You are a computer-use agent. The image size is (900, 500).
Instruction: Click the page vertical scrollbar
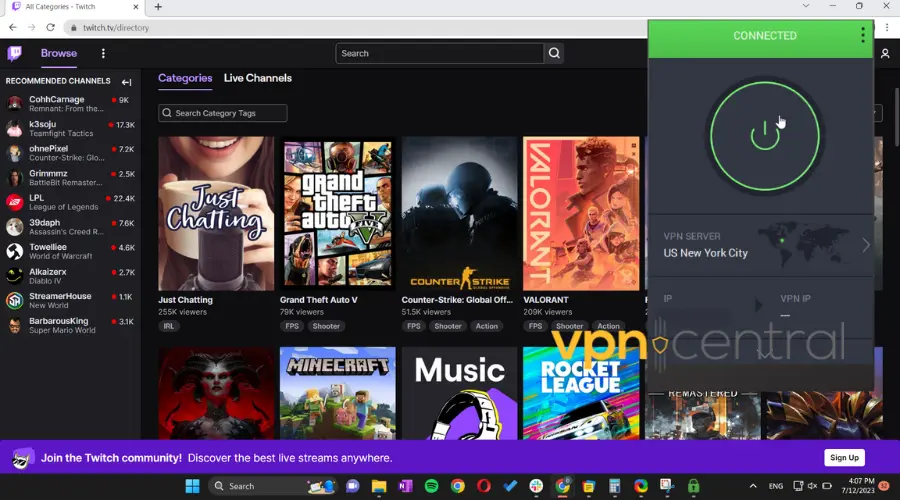tap(897, 118)
